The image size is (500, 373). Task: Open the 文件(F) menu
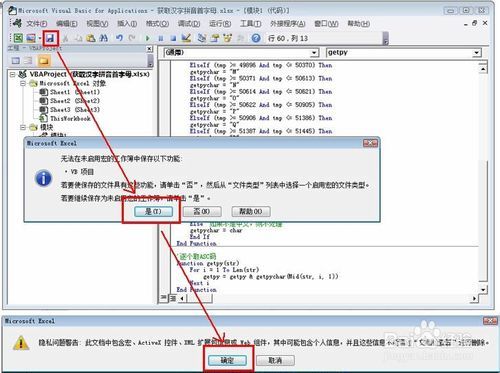37,24
